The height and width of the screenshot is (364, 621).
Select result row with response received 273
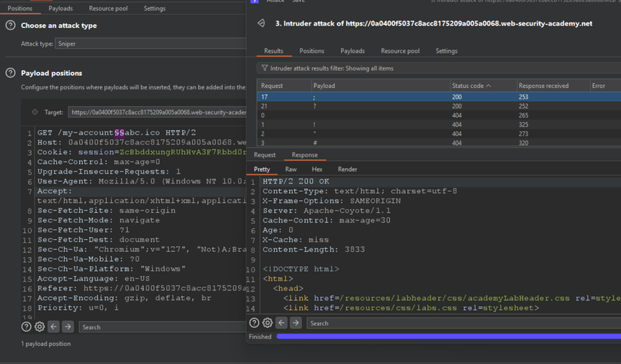tap(439, 134)
